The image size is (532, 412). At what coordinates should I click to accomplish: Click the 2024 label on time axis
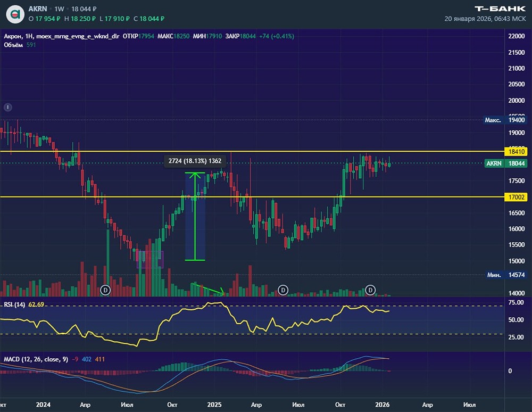click(x=43, y=405)
